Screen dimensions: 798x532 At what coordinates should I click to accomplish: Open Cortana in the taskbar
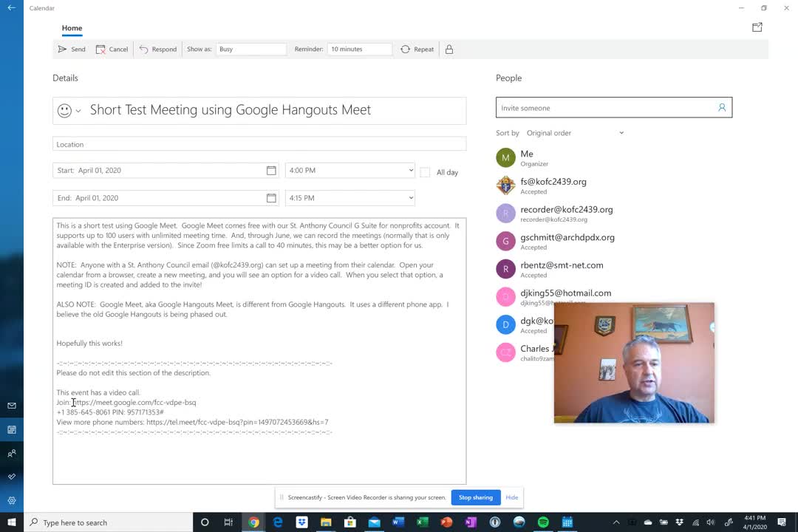pyautogui.click(x=205, y=522)
